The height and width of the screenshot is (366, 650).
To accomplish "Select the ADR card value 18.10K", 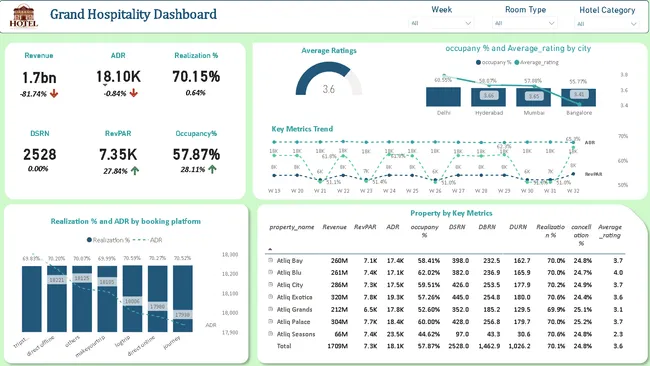I will point(118,77).
